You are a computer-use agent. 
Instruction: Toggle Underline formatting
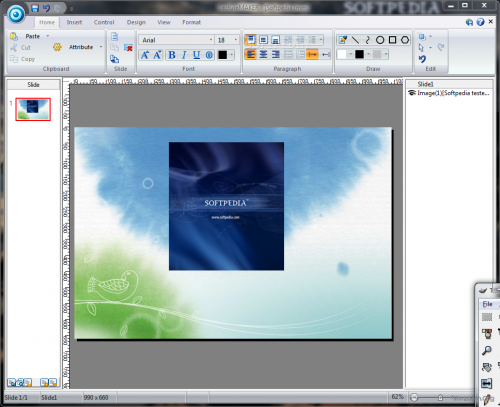pos(197,55)
